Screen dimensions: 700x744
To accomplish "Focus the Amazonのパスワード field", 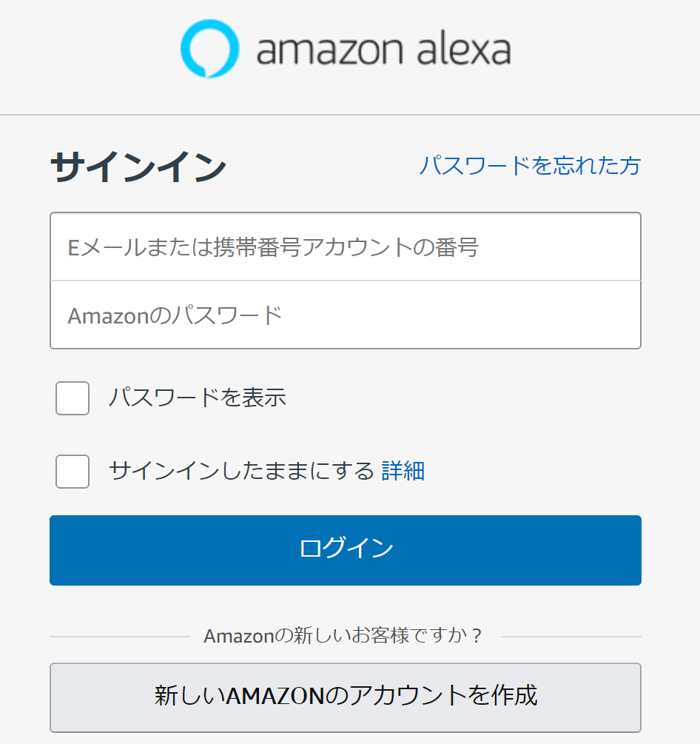I will click(346, 315).
